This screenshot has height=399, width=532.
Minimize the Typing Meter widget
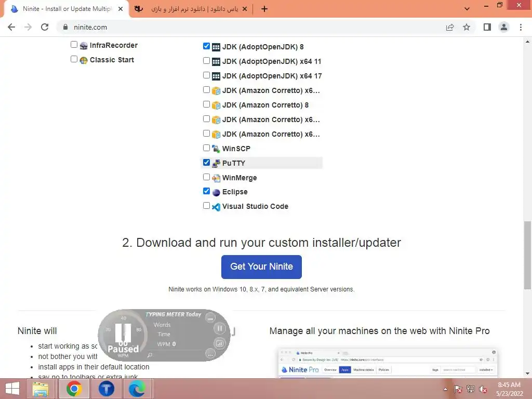point(210,318)
